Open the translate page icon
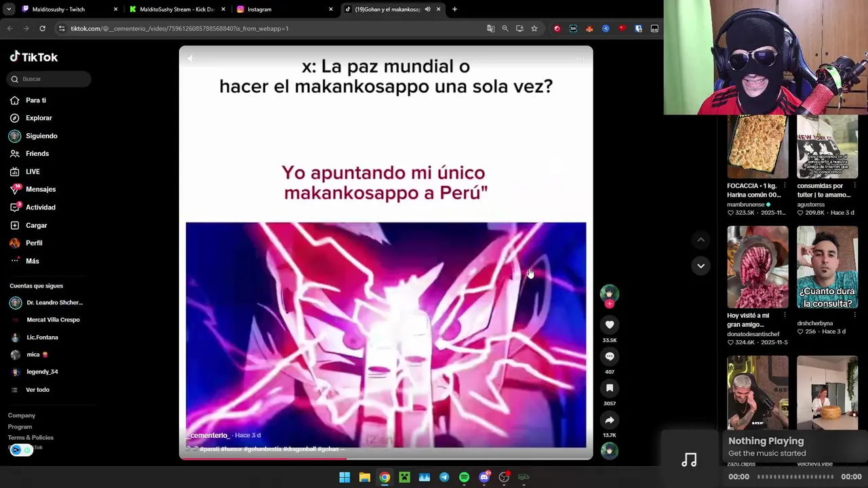868x488 pixels. (x=490, y=28)
